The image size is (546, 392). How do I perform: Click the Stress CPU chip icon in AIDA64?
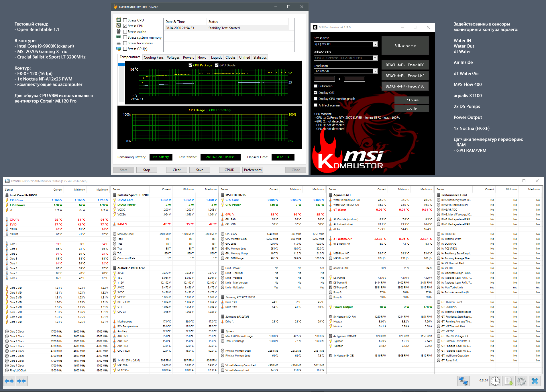pos(119,20)
